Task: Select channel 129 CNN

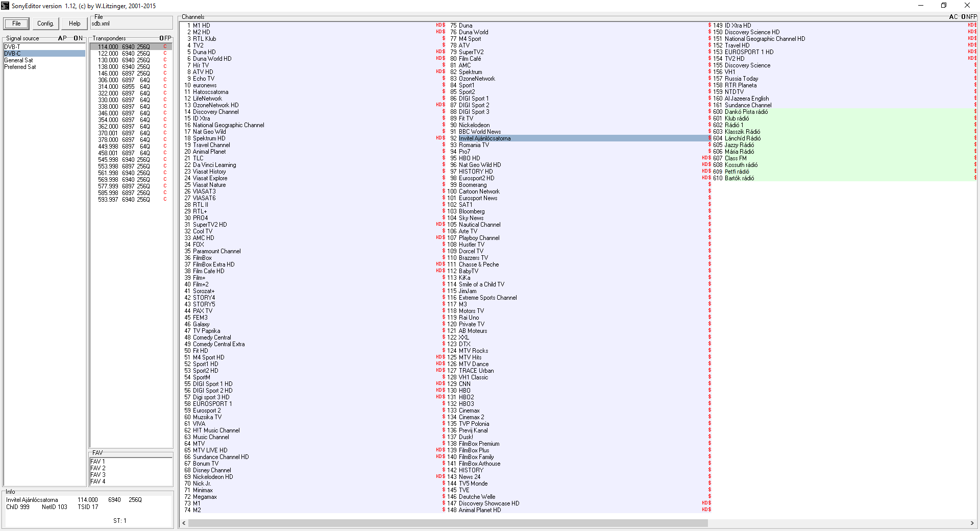Action: [x=579, y=384]
